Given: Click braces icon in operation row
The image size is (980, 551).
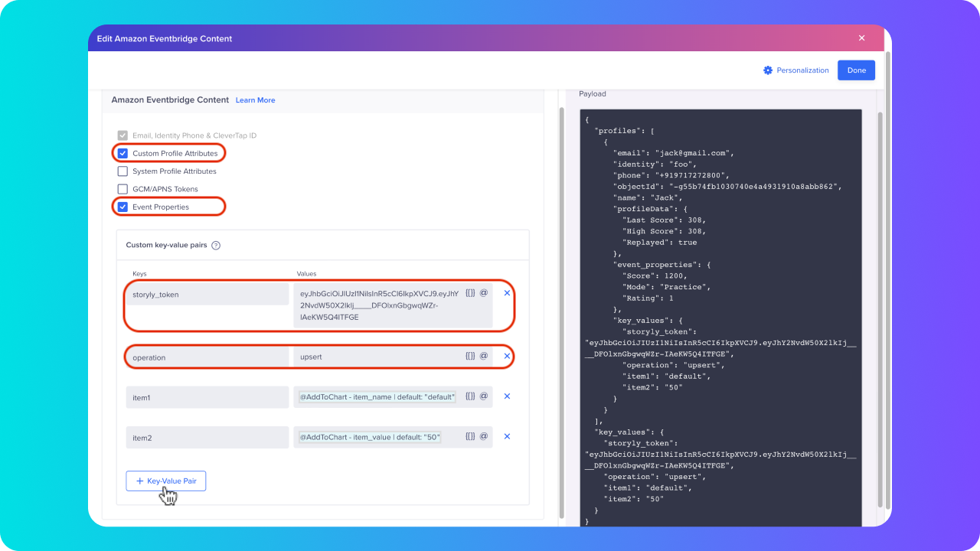Looking at the screenshot, I should point(470,356).
